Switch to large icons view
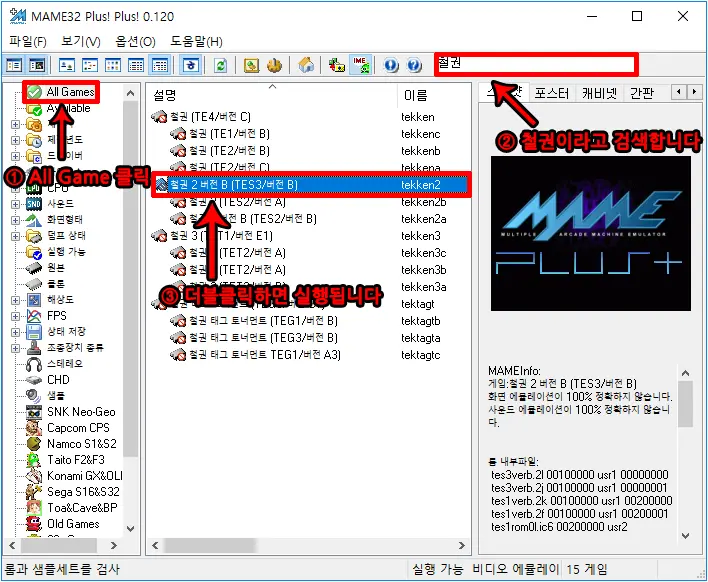This screenshot has width=708, height=582. 67,65
